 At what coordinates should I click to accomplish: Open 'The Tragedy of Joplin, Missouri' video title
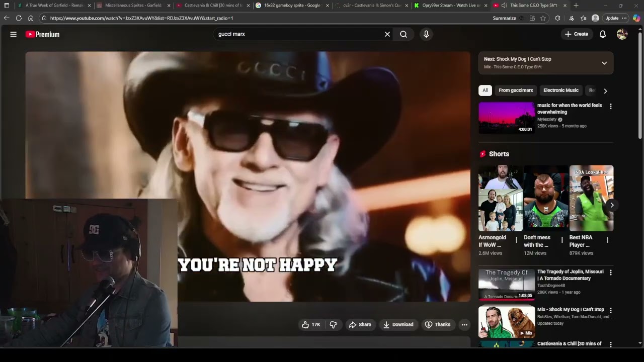point(571,275)
